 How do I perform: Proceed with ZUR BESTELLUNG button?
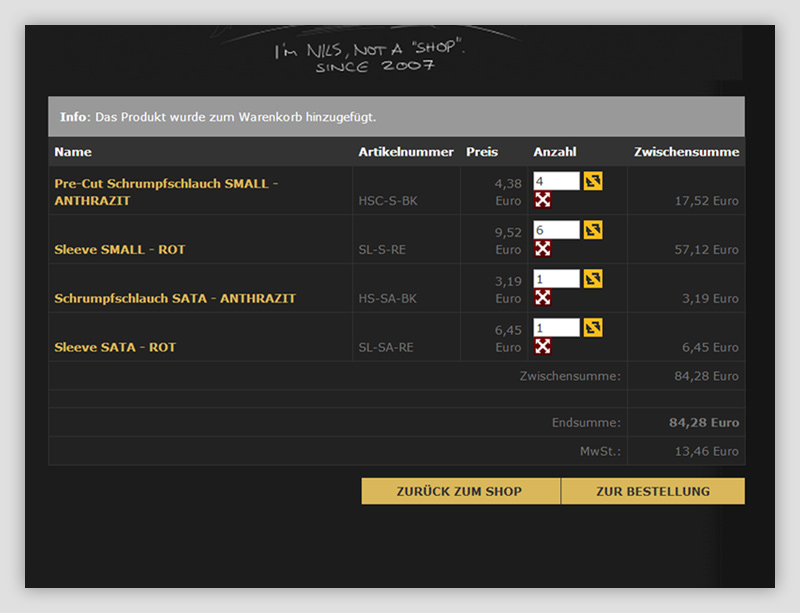pyautogui.click(x=653, y=491)
